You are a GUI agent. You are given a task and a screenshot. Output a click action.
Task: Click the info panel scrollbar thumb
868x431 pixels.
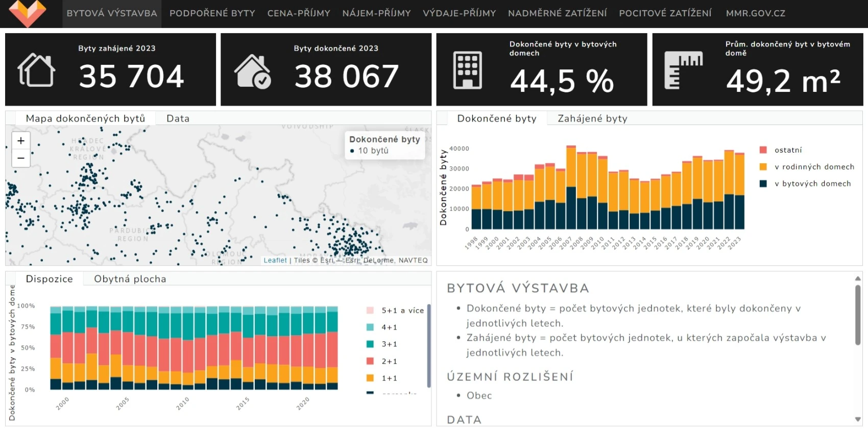858,315
